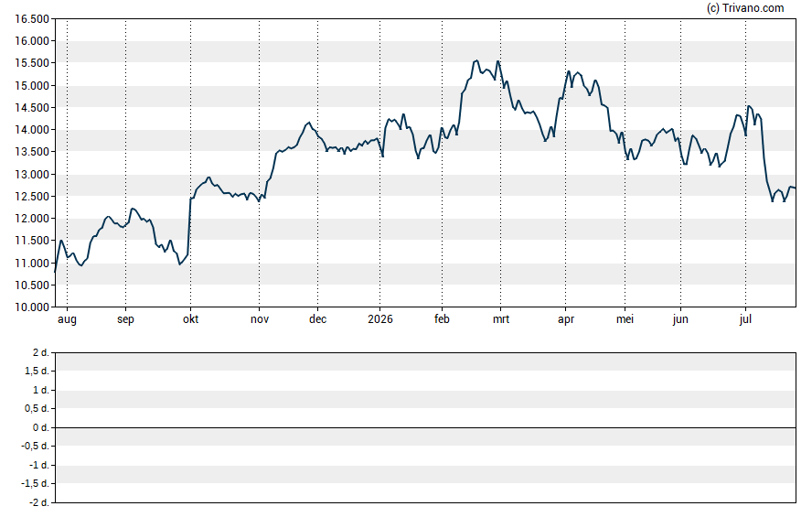Click the 12.000 price axis label
Viewport: 812px width, 517px height.
[x=32, y=218]
